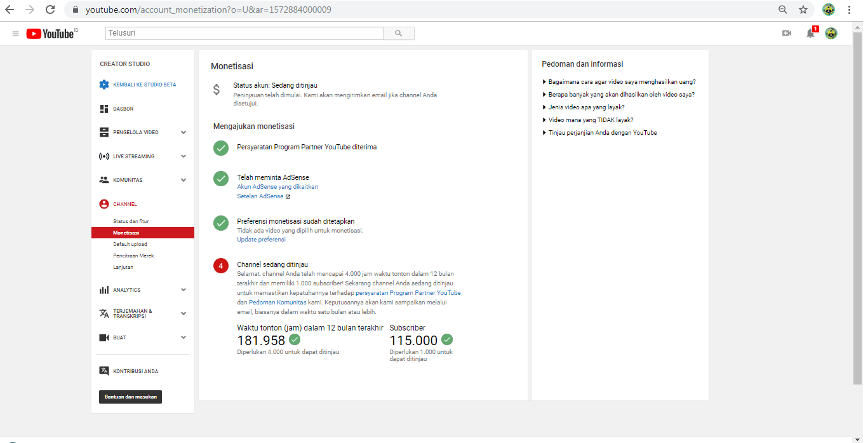Click the Pengelola Video icon

104,132
